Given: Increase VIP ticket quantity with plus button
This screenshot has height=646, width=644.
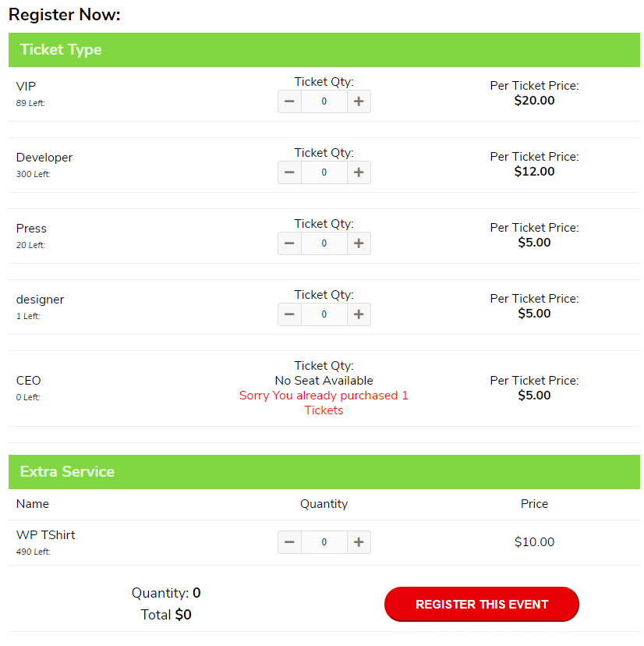Looking at the screenshot, I should click(x=358, y=101).
